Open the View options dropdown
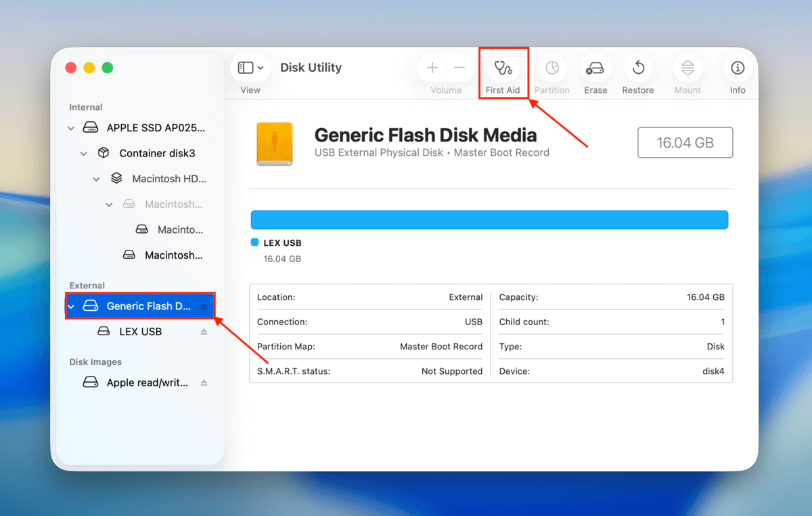The image size is (812, 516). pyautogui.click(x=249, y=67)
